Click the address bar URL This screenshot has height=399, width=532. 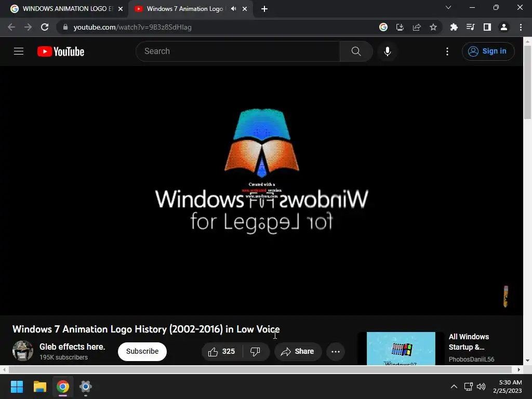[132, 27]
